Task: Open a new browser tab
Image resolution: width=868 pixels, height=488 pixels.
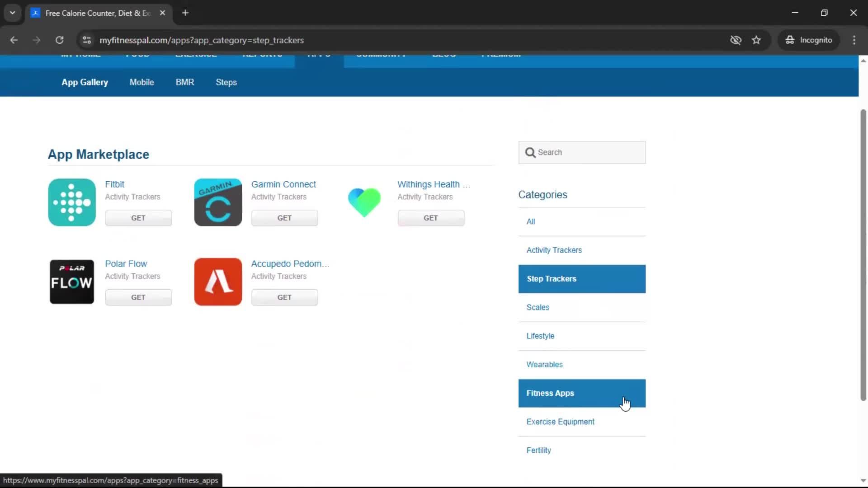Action: click(x=185, y=13)
